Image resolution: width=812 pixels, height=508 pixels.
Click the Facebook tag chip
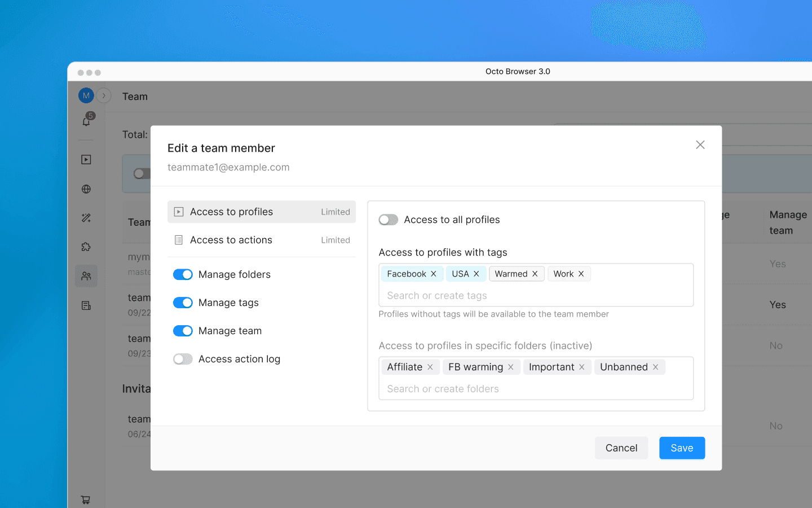click(412, 274)
